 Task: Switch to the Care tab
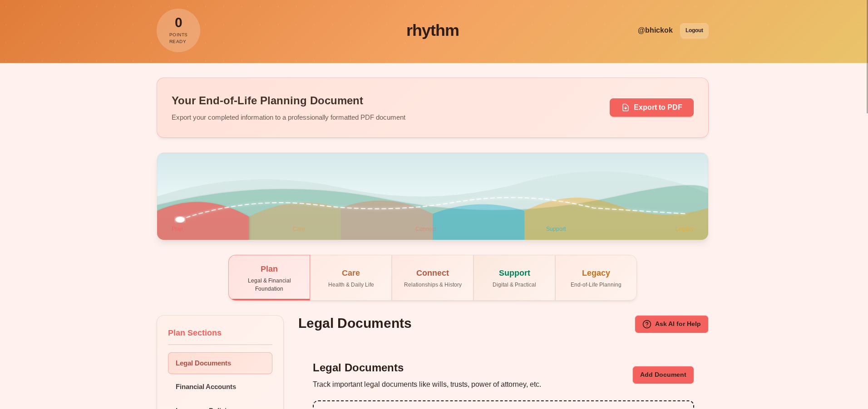350,277
